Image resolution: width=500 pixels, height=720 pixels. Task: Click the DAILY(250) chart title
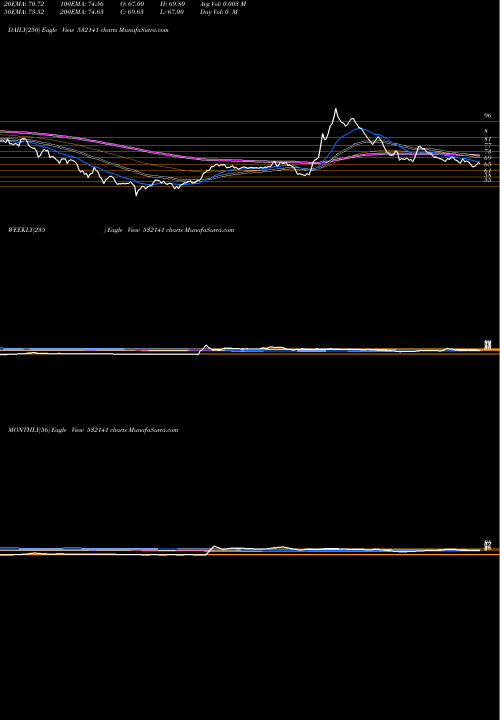click(88, 30)
